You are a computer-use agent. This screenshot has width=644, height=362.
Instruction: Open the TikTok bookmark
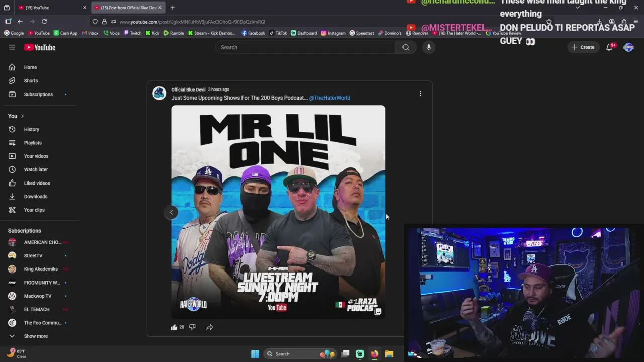click(278, 33)
